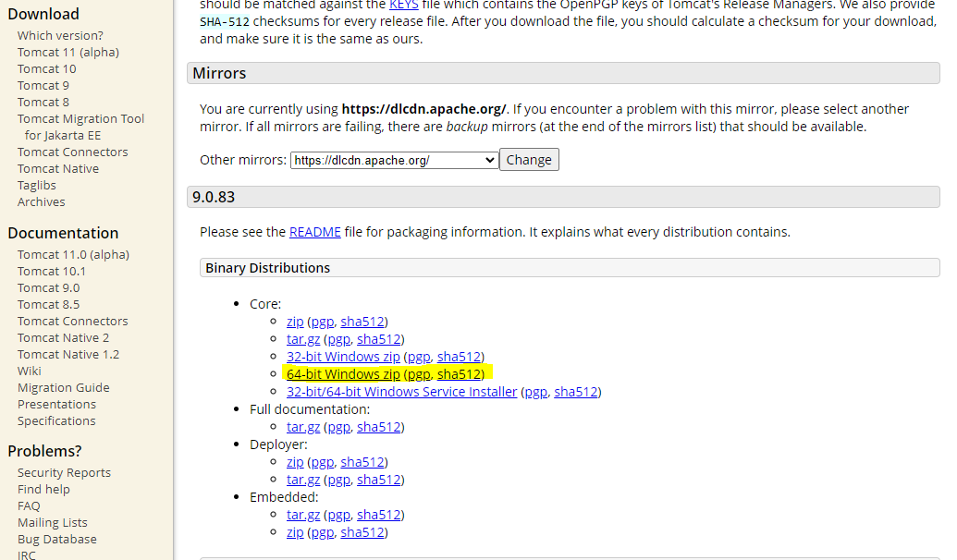Download Full documentation tar.gz
The image size is (957, 560).
302,427
